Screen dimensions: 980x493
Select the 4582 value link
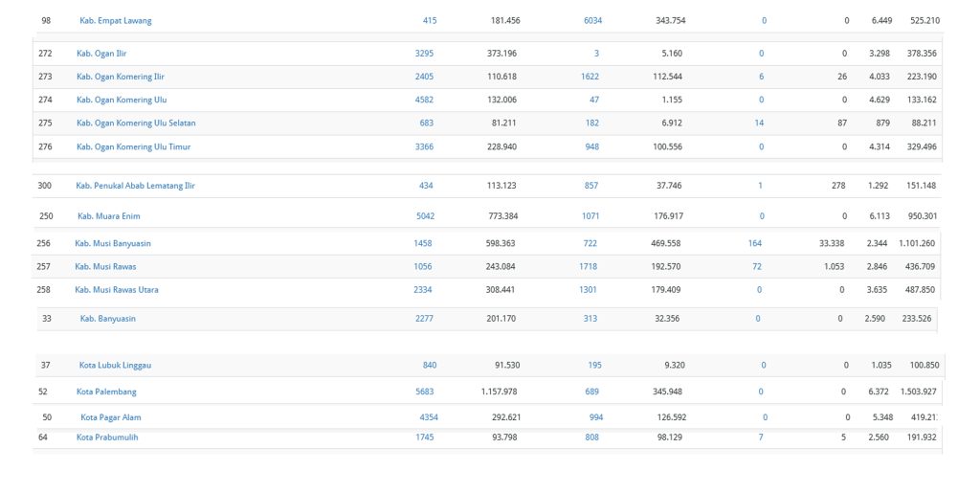click(425, 100)
